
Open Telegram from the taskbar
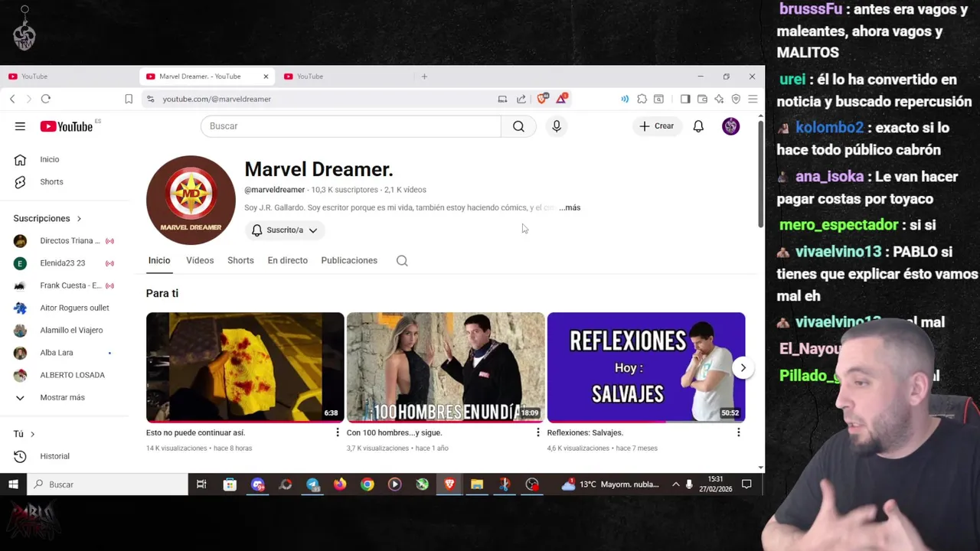click(x=312, y=484)
